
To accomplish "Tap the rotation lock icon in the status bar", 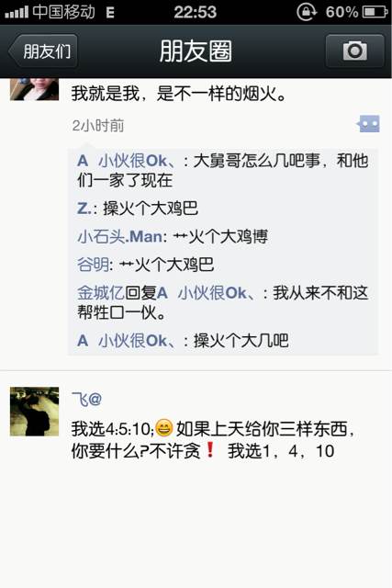I will (307, 12).
